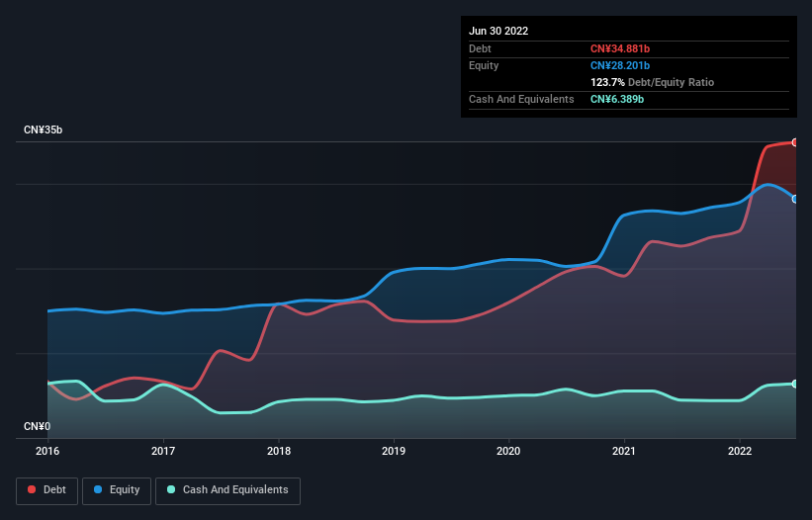The image size is (812, 520).
Task: Select the teal Cash endpoint marker
Action: coord(795,384)
